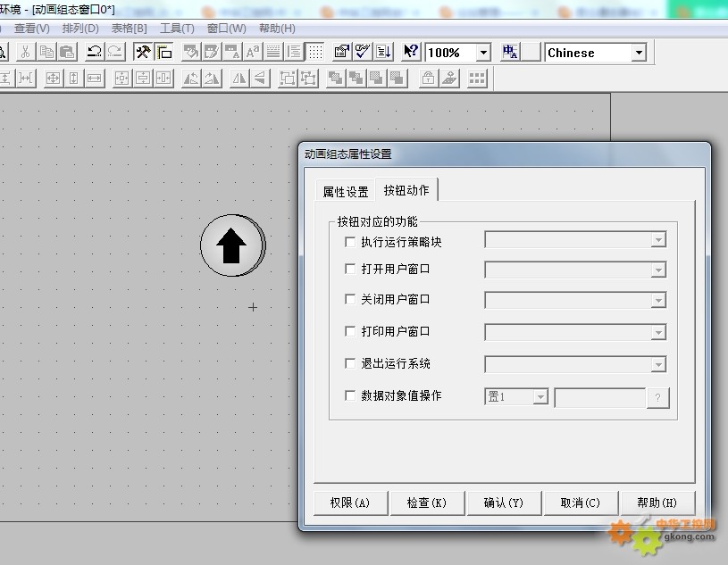The image size is (728, 565).
Task: Click the 检查(K) button
Action: 427,503
